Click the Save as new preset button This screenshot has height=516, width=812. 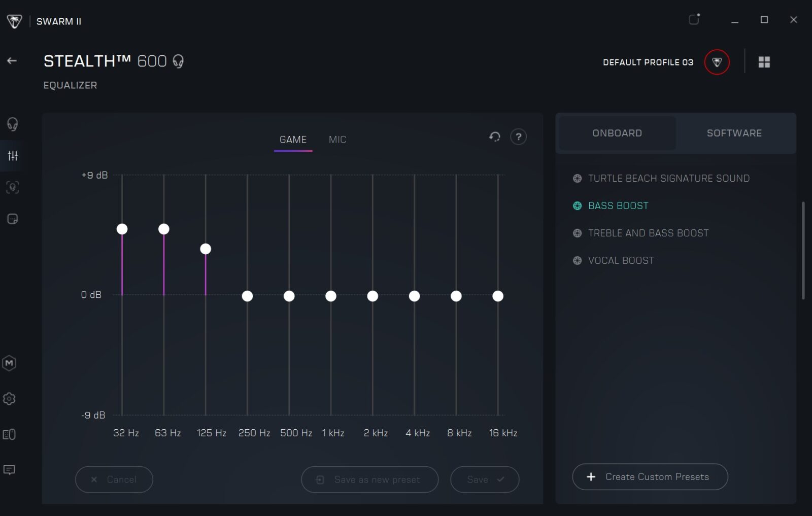tap(369, 479)
